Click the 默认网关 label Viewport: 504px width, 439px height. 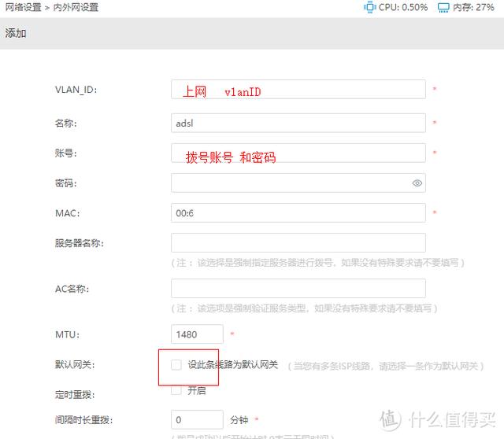point(75,365)
